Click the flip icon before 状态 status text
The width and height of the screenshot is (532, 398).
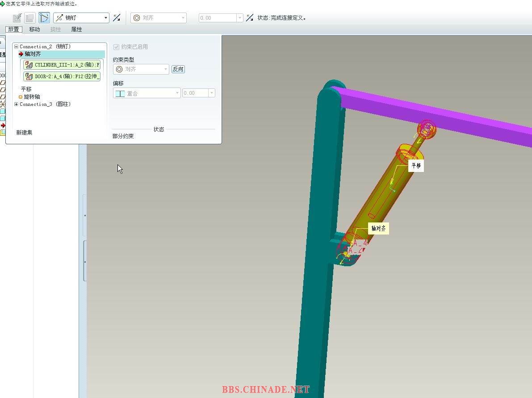[250, 18]
